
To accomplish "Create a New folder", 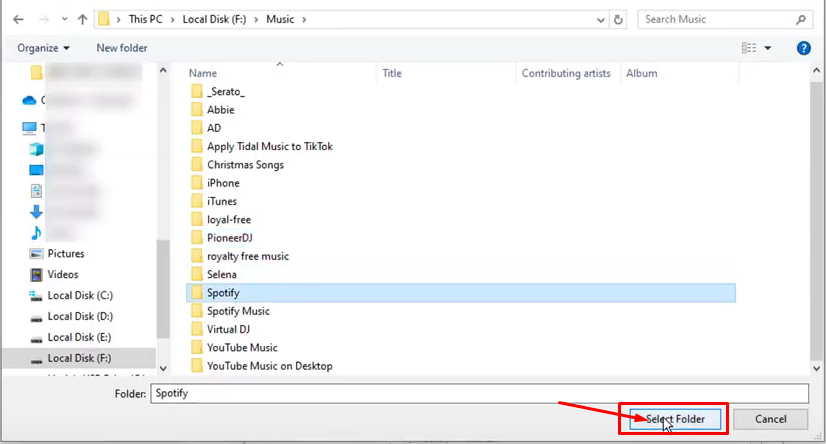I will point(122,48).
